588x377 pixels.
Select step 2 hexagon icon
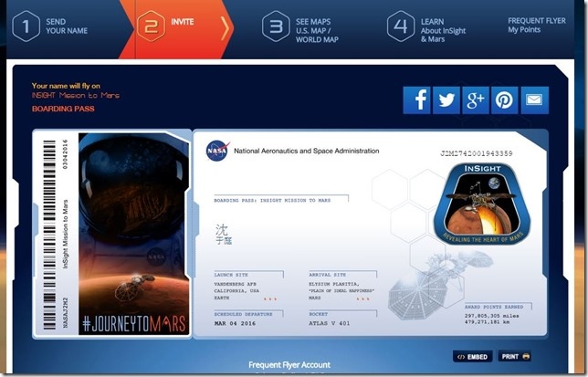point(151,26)
